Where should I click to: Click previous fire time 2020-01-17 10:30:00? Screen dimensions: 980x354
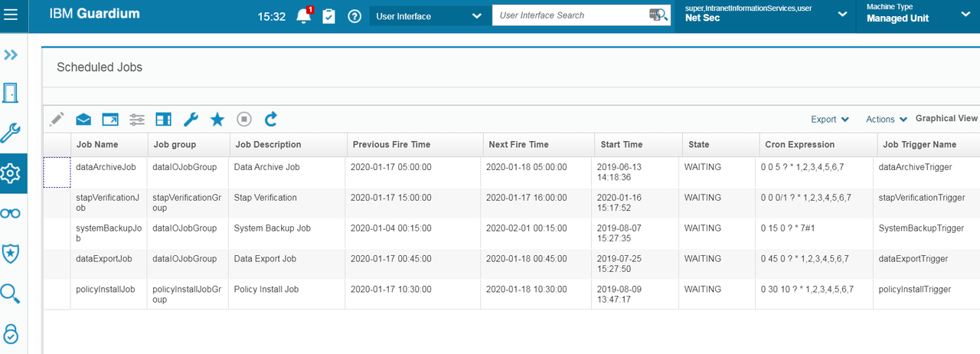[390, 289]
